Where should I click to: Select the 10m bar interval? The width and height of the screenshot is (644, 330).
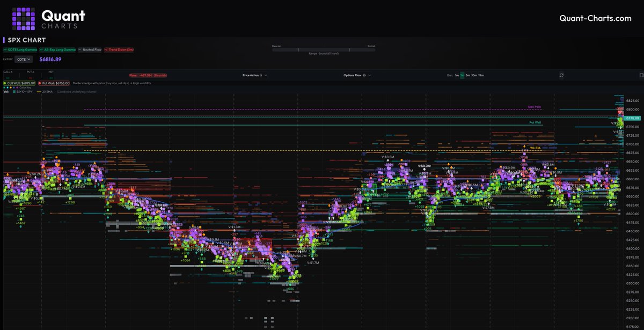pos(474,75)
